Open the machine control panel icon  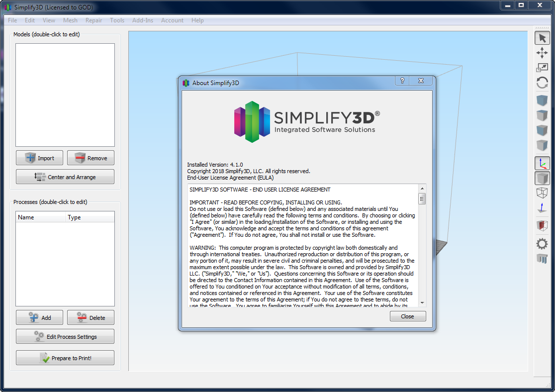[542, 259]
